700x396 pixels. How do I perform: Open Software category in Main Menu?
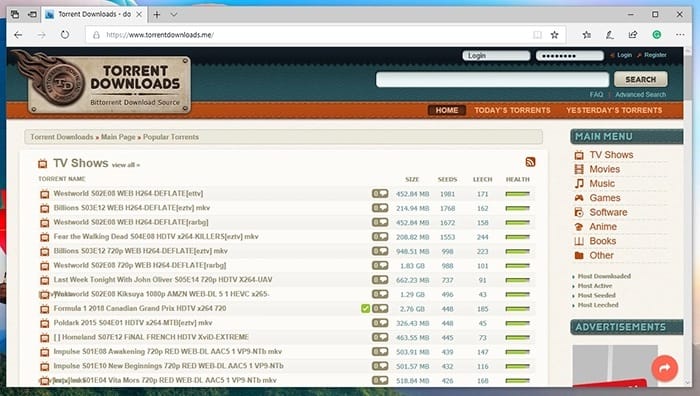tap(608, 213)
